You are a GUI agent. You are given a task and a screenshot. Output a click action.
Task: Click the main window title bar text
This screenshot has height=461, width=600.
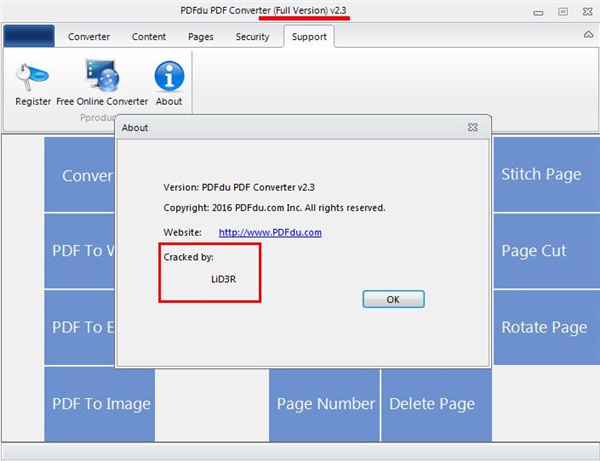click(263, 10)
